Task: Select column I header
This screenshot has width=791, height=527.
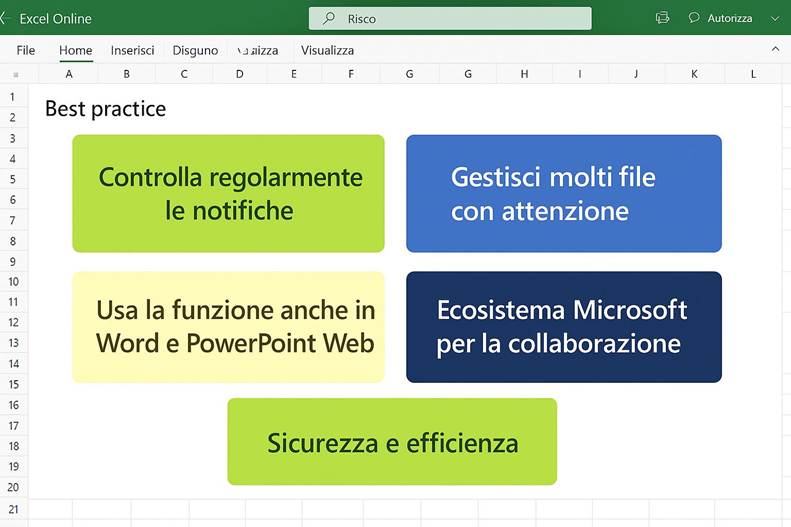Action: point(580,74)
